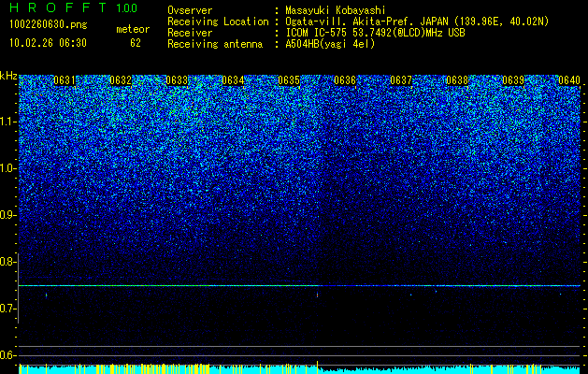The height and width of the screenshot is (374, 588).
Task: Click the 0638 time marker
Action: [x=457, y=80]
